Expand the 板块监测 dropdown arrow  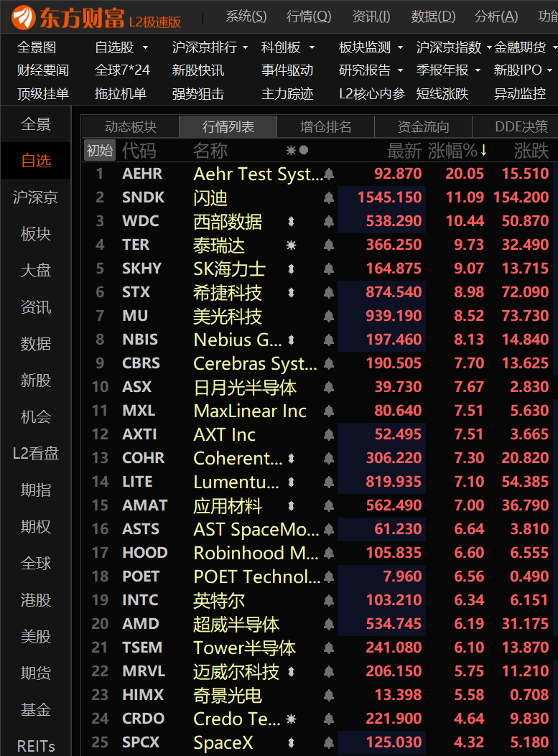(x=400, y=47)
